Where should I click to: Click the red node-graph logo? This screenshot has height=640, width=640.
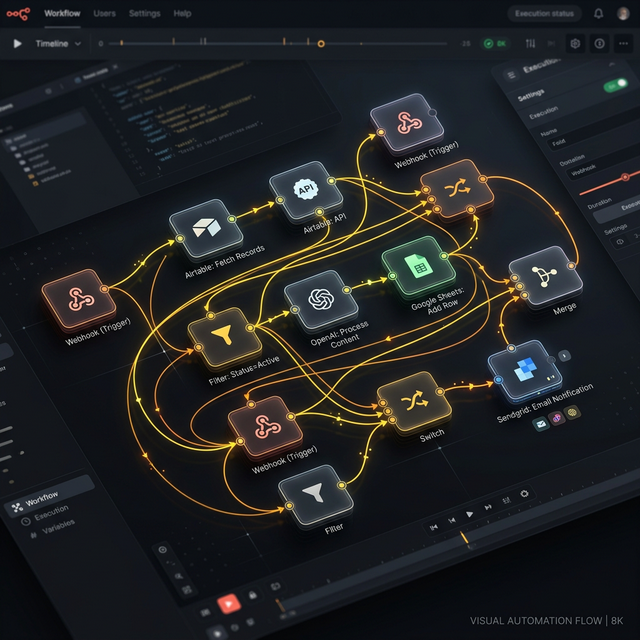(x=18, y=13)
